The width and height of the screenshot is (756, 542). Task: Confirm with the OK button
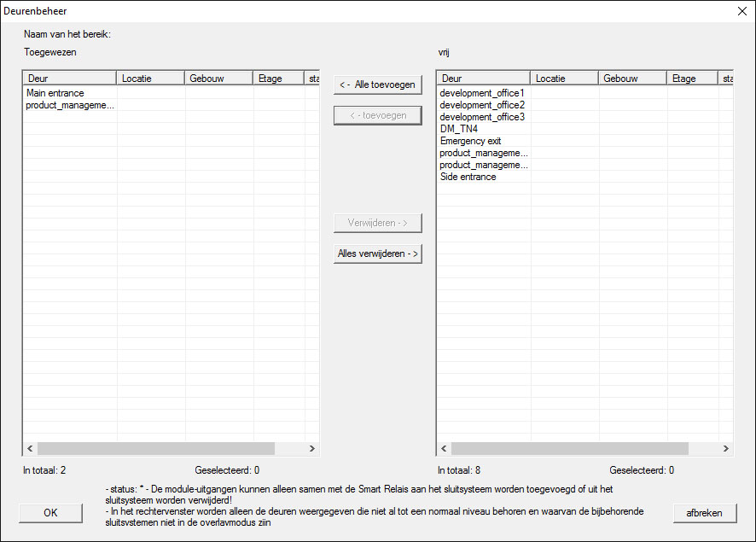(x=50, y=512)
